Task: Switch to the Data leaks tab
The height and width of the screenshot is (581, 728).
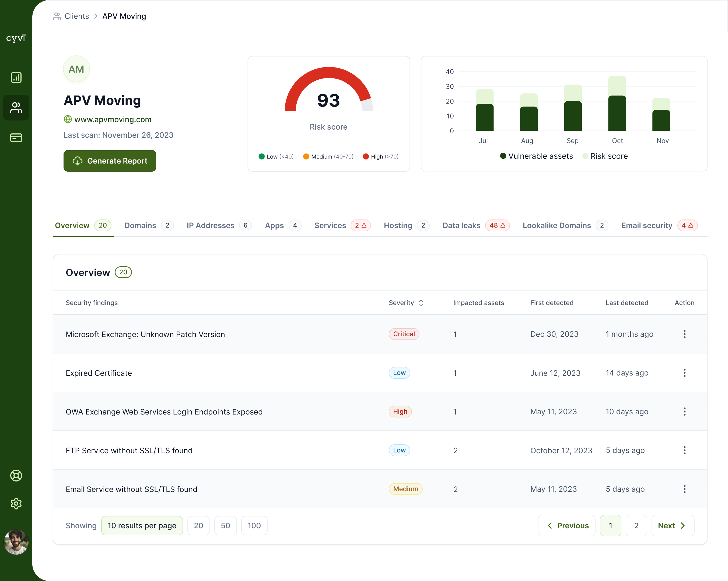Action: point(461,225)
